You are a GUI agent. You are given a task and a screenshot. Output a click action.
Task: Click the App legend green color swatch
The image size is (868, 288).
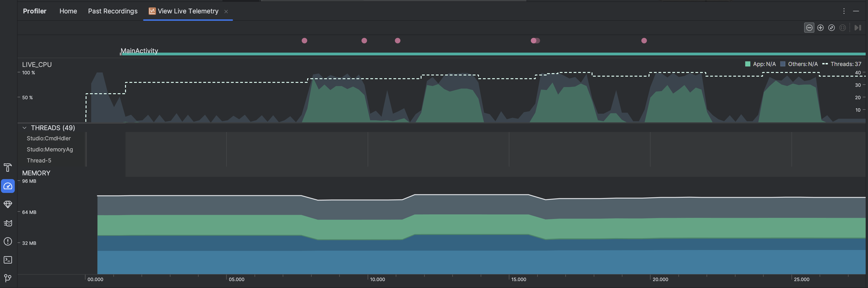747,64
